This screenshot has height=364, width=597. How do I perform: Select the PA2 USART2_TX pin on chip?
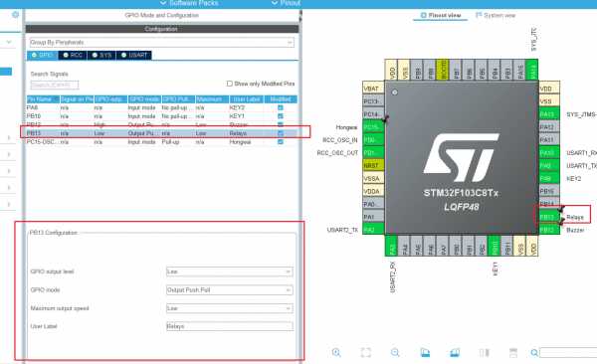point(373,230)
